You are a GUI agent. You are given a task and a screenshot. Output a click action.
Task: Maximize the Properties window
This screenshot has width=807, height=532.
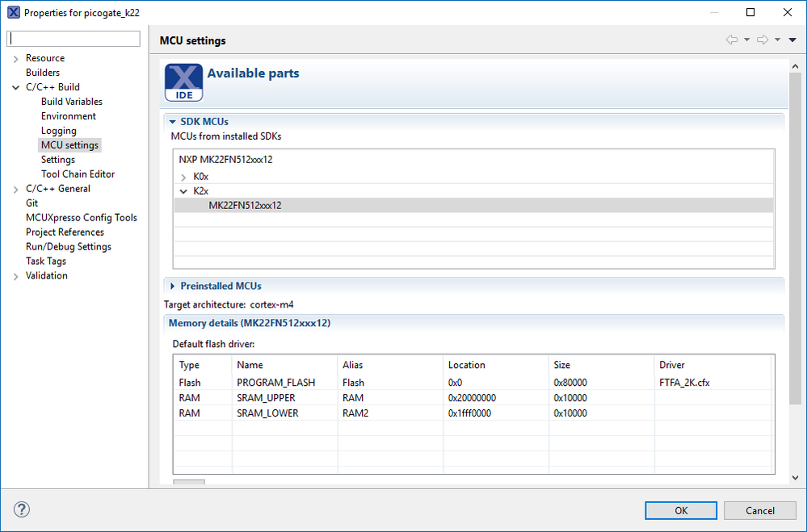click(750, 12)
